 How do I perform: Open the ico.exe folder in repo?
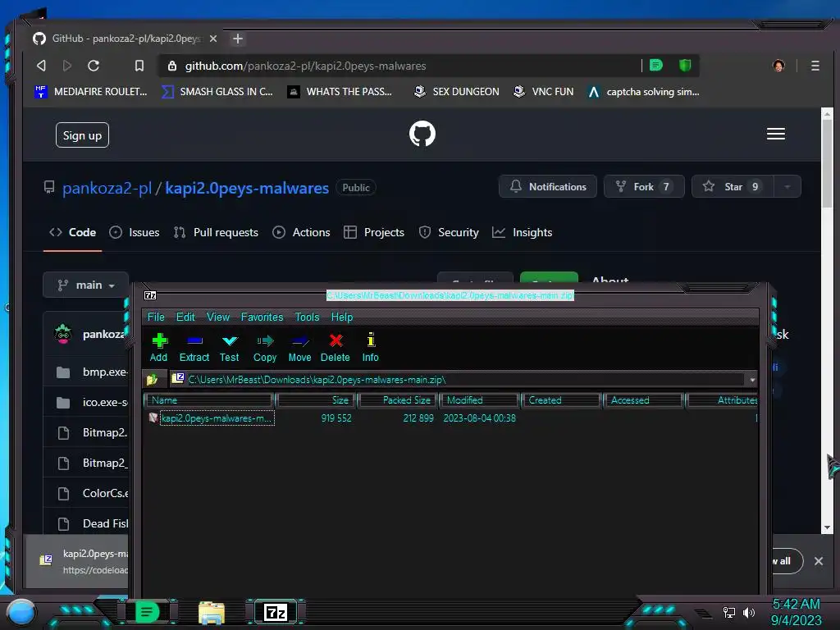coord(104,402)
